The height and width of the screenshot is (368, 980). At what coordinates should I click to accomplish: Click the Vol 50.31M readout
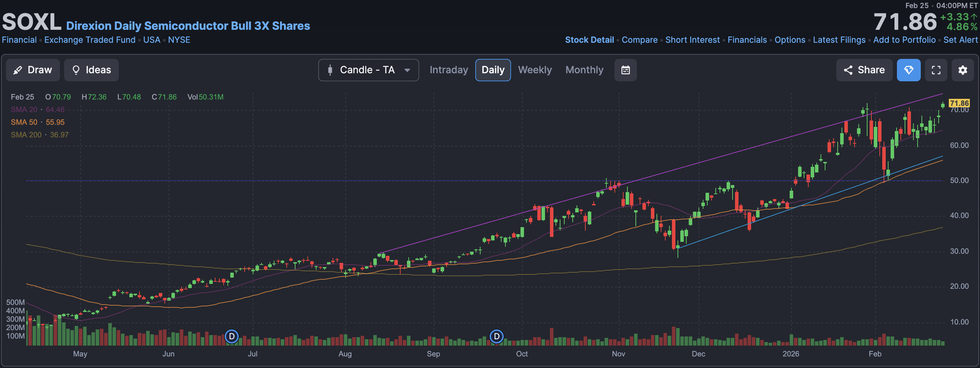click(x=205, y=97)
